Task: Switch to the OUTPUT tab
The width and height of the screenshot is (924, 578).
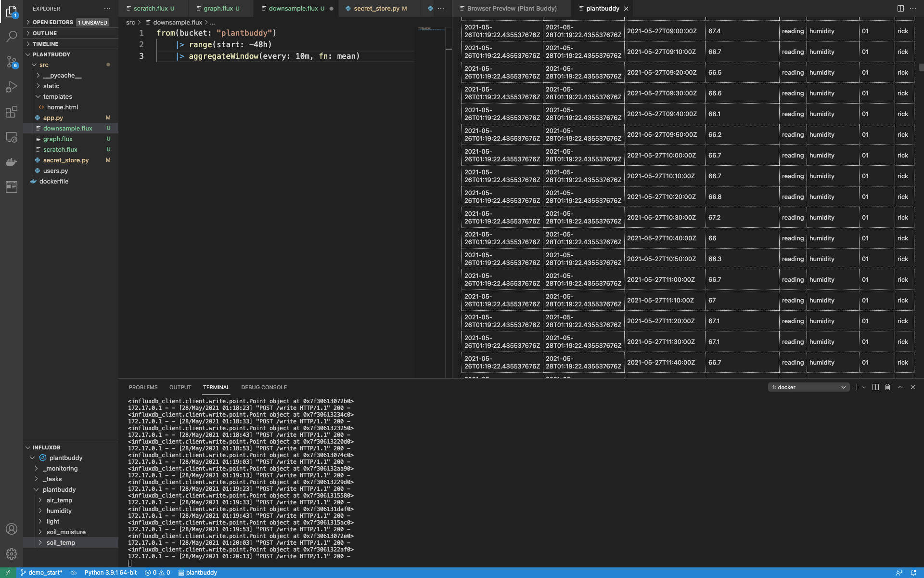Action: [x=180, y=387]
